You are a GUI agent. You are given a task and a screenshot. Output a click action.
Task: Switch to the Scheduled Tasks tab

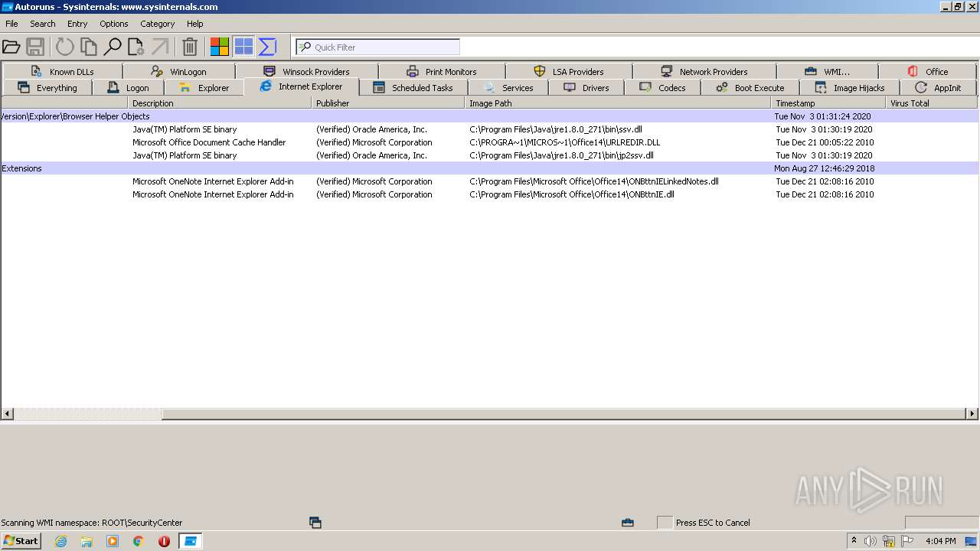pos(413,87)
